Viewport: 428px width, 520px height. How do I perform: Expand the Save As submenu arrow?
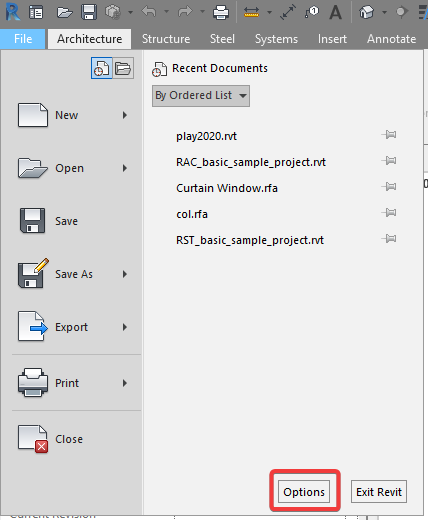click(x=125, y=274)
